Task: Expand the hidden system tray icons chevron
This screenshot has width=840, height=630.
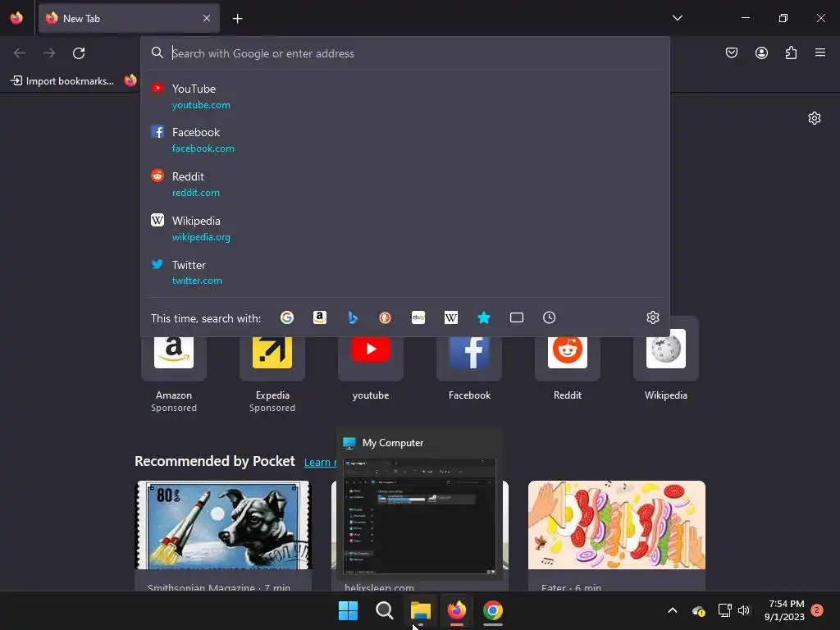Action: tap(673, 610)
